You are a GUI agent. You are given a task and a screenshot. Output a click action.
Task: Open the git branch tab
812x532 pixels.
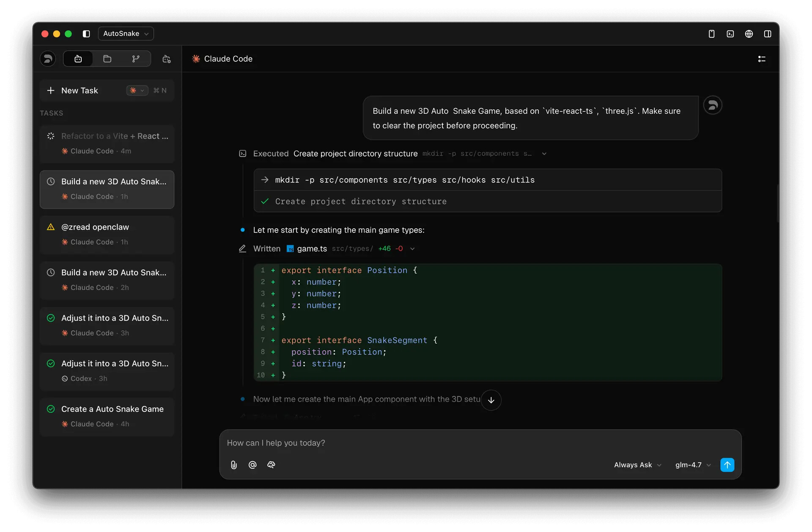(x=136, y=59)
